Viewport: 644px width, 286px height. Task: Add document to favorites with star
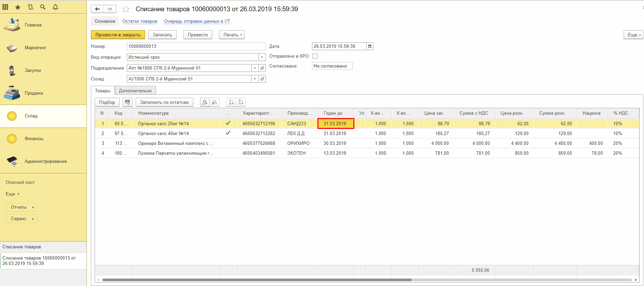coord(126,9)
